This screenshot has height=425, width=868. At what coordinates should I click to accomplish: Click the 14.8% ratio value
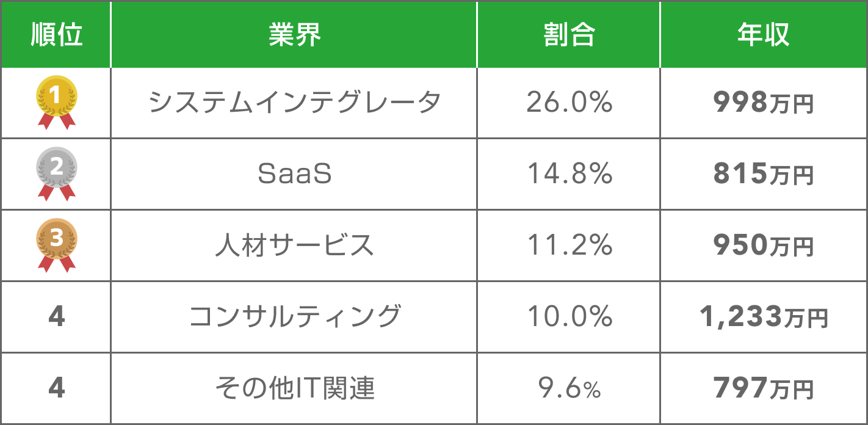click(x=569, y=175)
